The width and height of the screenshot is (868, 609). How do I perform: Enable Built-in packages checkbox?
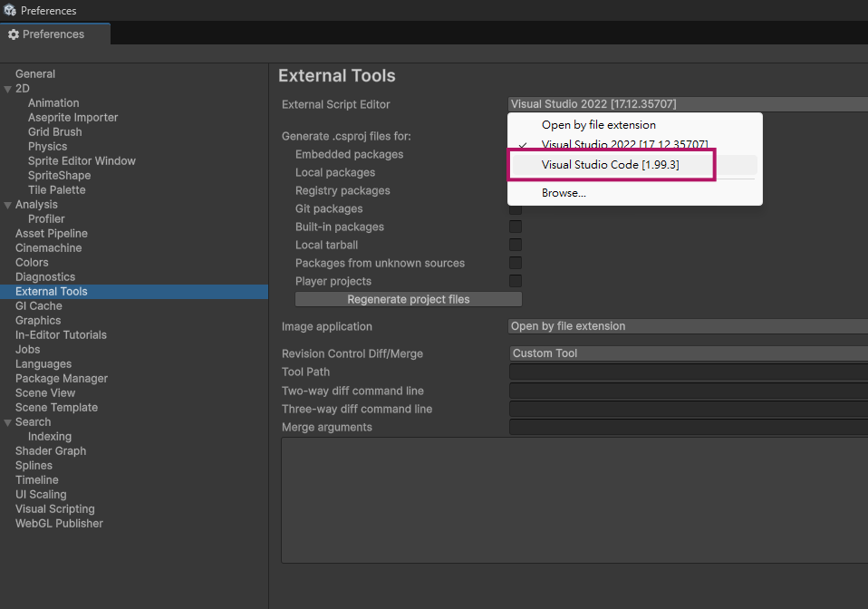click(515, 227)
